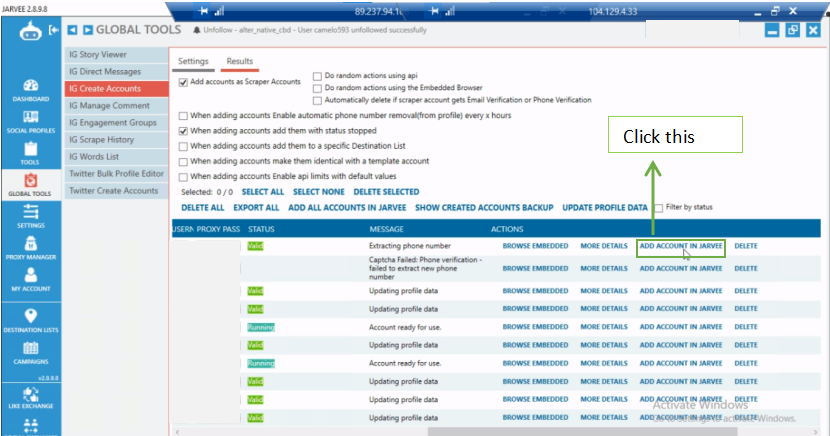Click SELECT NONE link

pos(319,192)
